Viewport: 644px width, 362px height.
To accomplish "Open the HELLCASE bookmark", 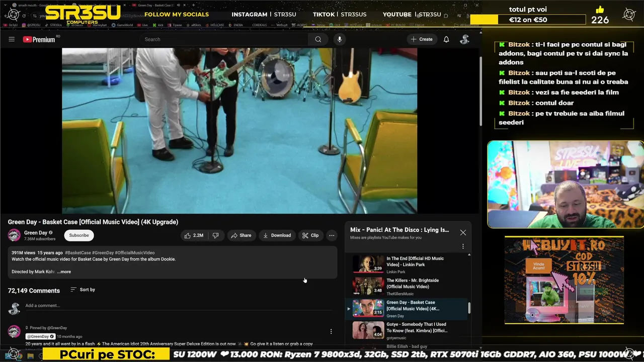I will (215, 25).
